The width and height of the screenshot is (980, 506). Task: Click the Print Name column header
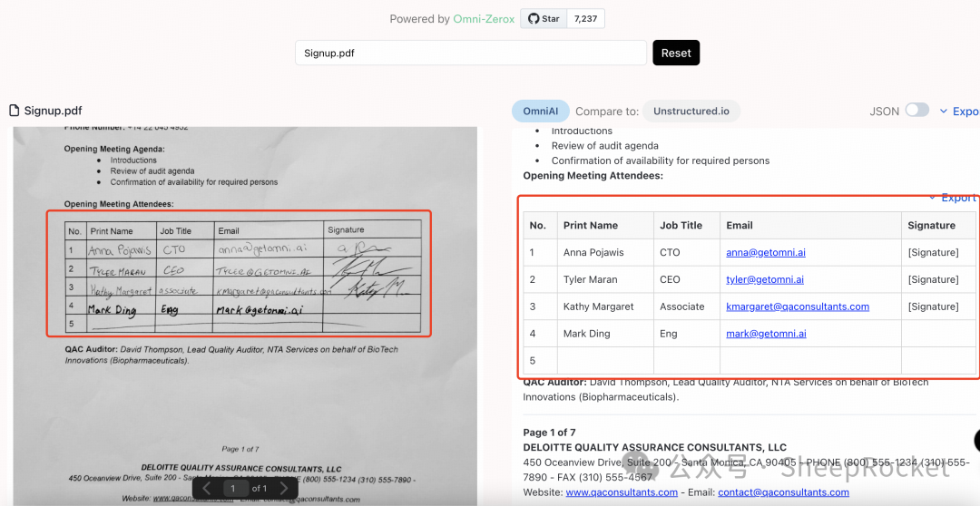click(605, 226)
